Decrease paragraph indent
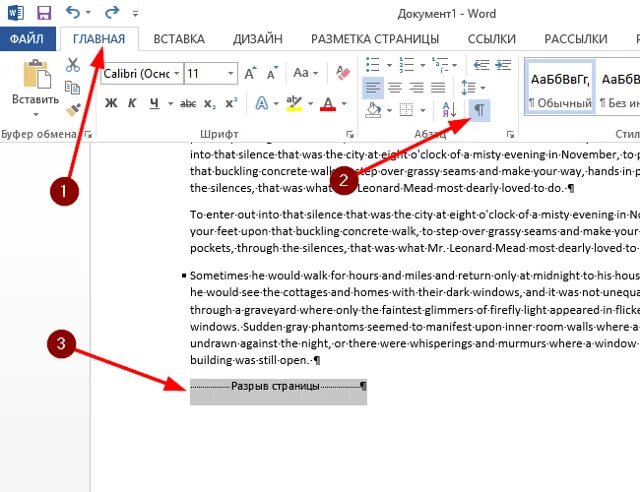 click(x=482, y=65)
